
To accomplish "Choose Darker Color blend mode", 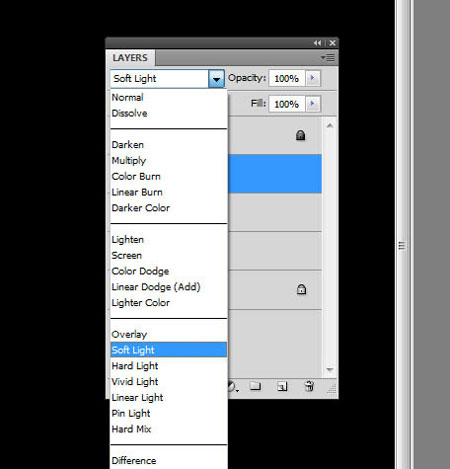I will 169,208.
